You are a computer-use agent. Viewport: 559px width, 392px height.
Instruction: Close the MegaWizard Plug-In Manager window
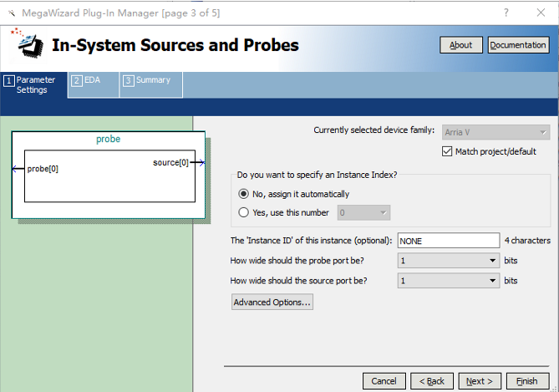pyautogui.click(x=541, y=13)
